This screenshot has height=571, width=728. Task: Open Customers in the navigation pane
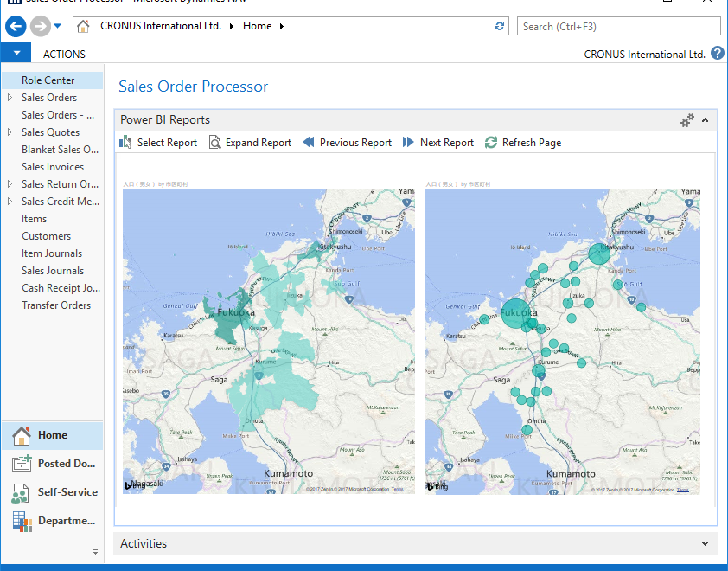click(x=46, y=236)
